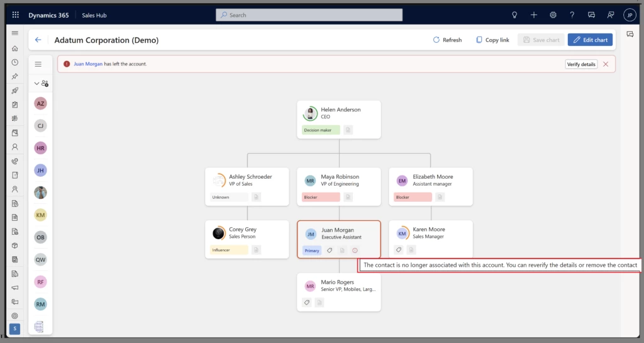Click the tag icon on Karen Moore card

click(x=399, y=249)
